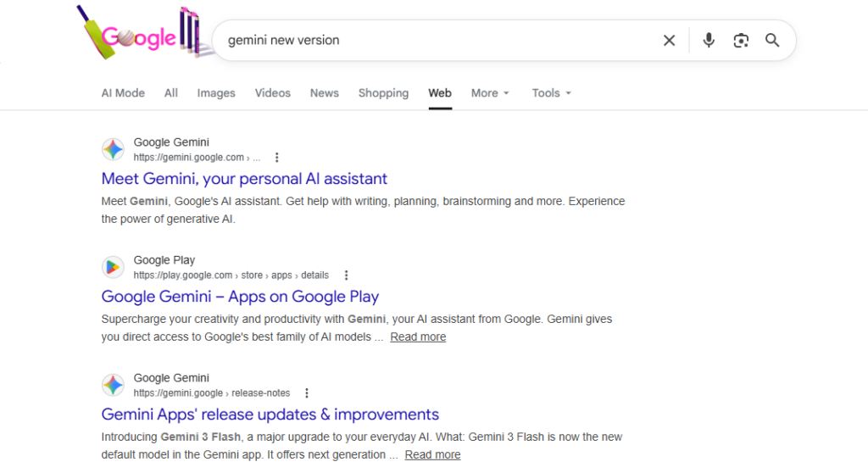868x473 pixels.
Task: Switch to AI Mode tab
Action: click(x=123, y=93)
